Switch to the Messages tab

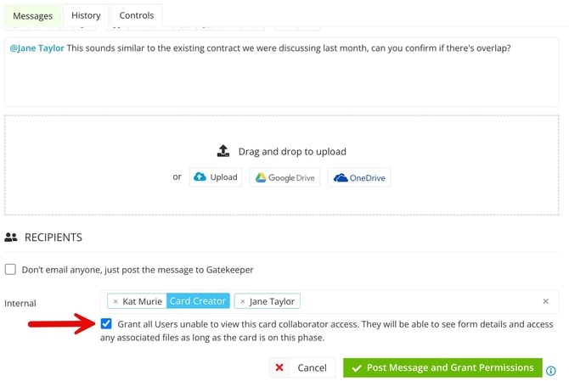tap(32, 15)
